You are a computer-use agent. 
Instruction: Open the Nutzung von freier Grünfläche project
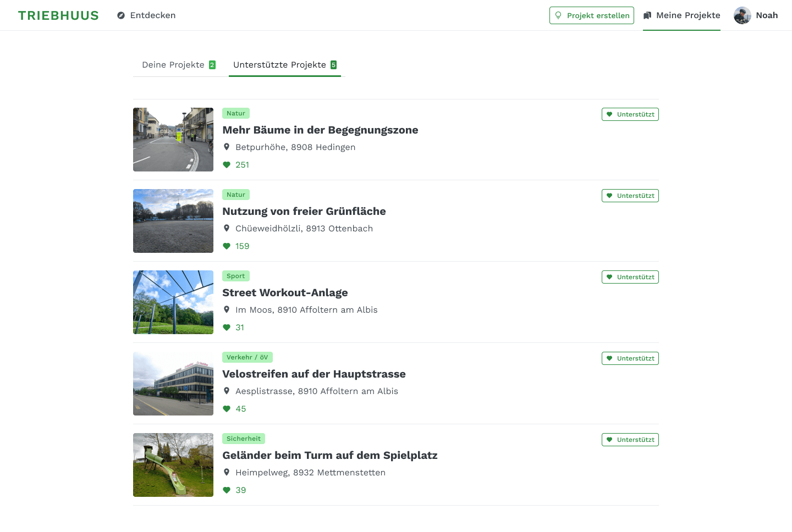[x=304, y=212]
